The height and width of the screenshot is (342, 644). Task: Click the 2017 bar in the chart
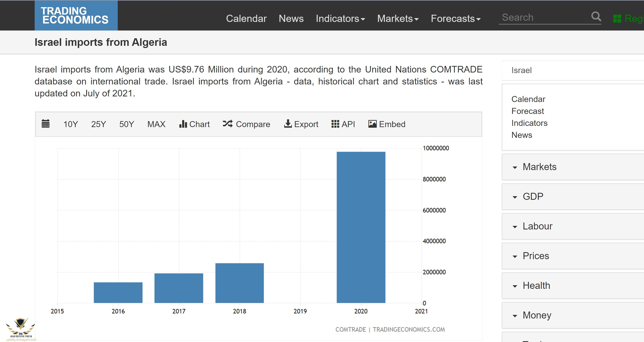coord(179,288)
